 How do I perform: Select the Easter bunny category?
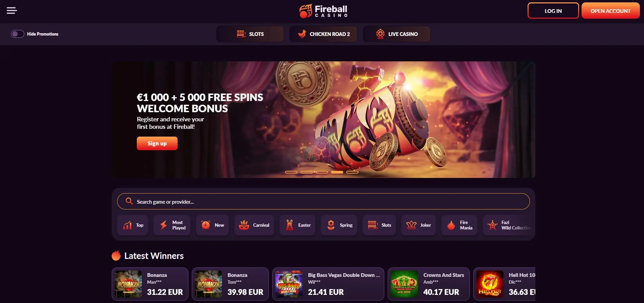point(297,225)
